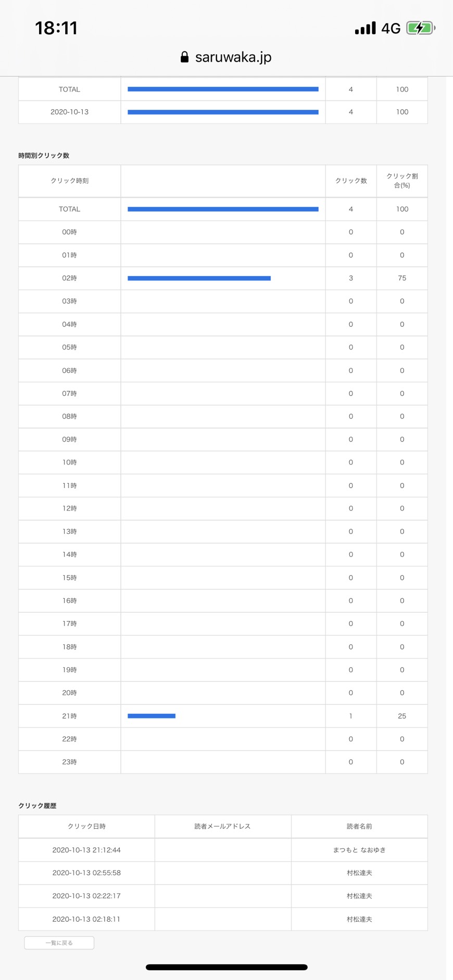
Task: Click the クリック時刻 column header
Action: point(69,180)
